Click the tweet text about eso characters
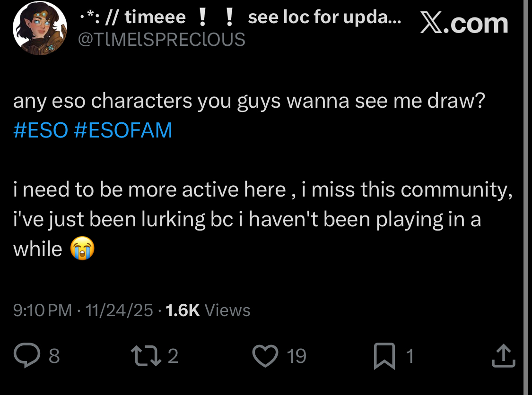This screenshot has width=532, height=395. (248, 102)
